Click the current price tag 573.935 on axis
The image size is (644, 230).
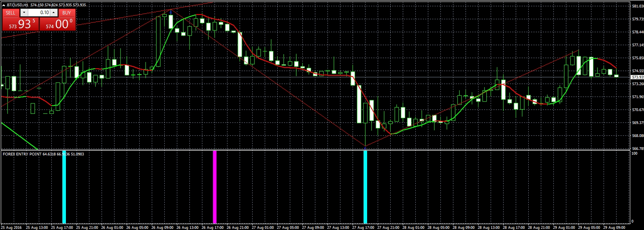[637, 77]
